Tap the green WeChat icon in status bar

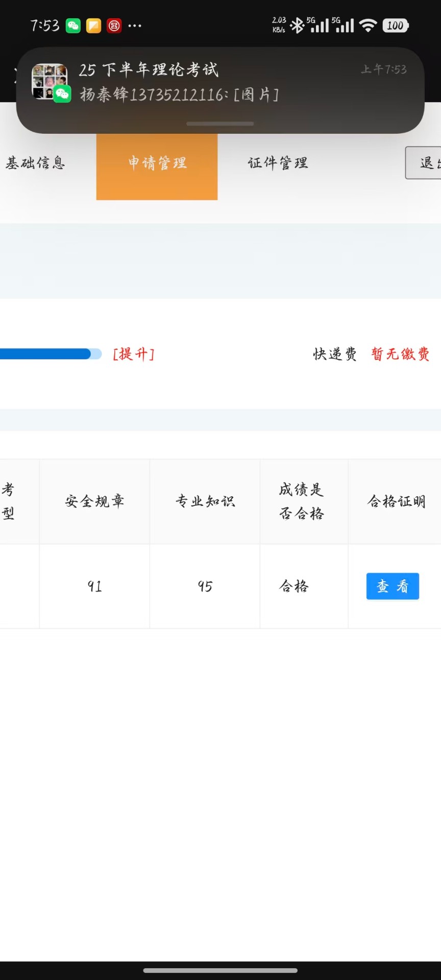click(73, 26)
